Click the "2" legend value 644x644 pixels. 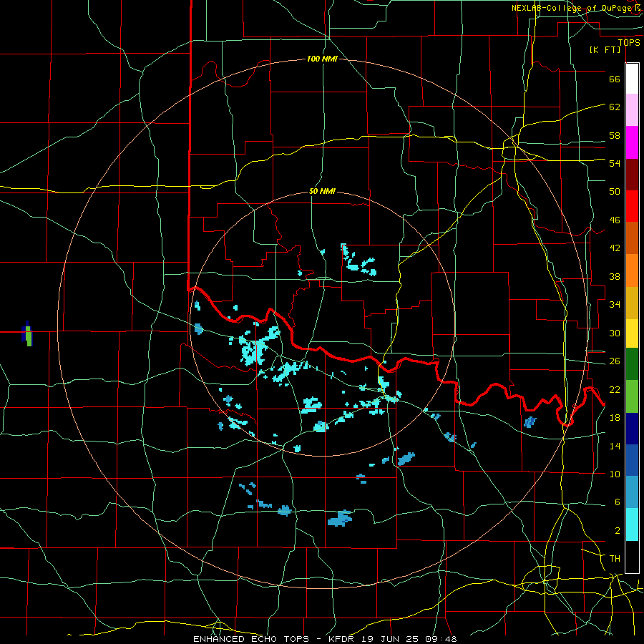click(x=618, y=530)
